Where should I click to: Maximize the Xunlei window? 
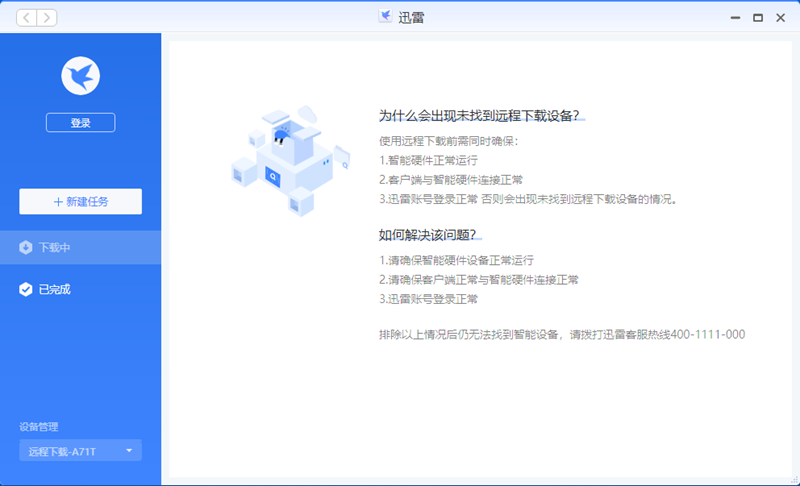click(758, 18)
